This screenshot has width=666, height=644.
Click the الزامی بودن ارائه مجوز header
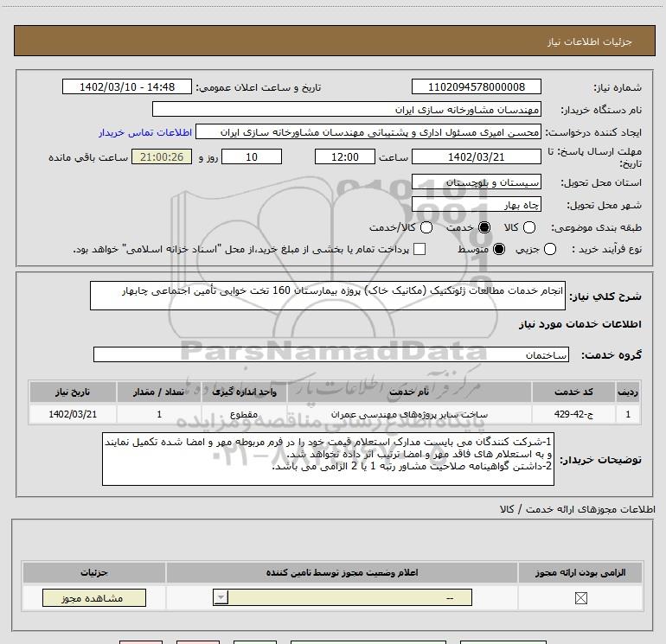tap(580, 572)
